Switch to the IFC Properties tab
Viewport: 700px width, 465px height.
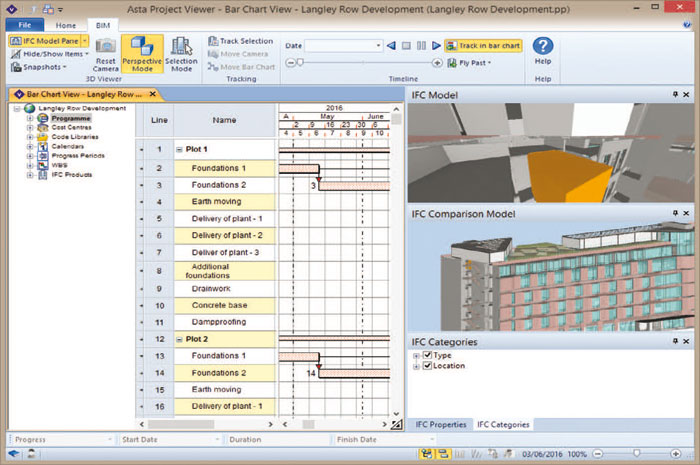(439, 425)
